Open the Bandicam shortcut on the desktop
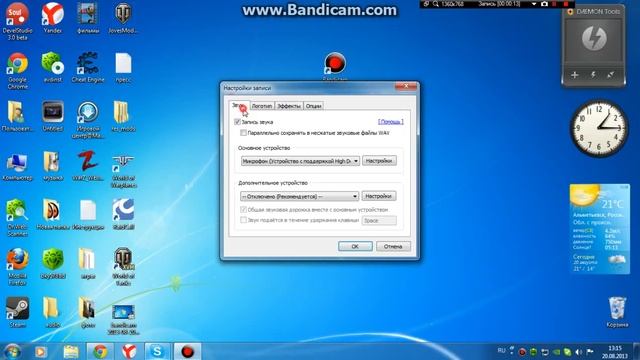The width and height of the screenshot is (640, 360). tap(335, 66)
